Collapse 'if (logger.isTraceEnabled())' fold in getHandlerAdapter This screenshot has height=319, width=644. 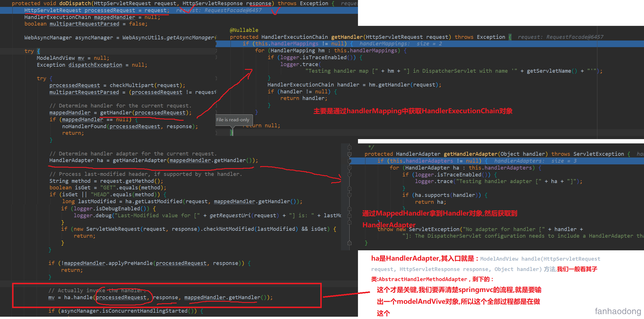[349, 174]
